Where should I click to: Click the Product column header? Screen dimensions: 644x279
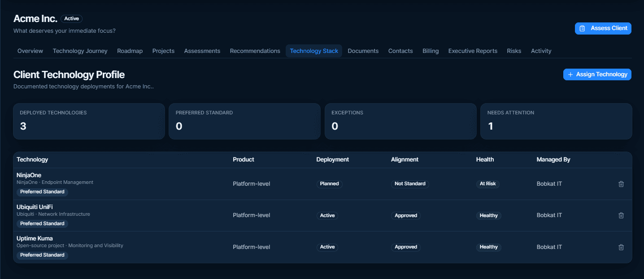[244, 160]
